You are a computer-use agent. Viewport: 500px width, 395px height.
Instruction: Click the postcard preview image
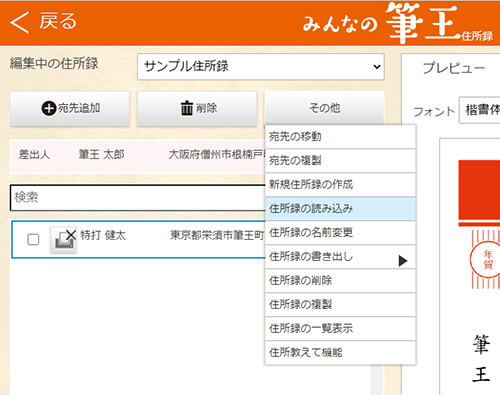470,267
